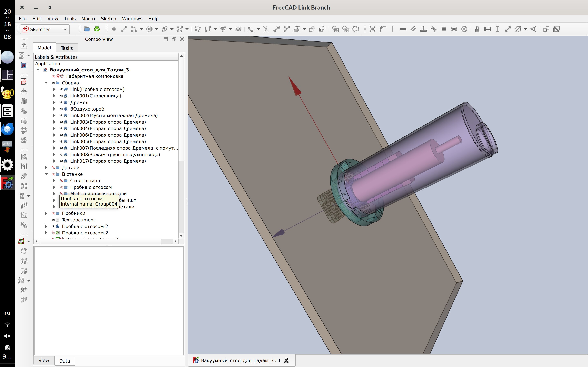
Task: Select the Create Line sketch tool
Action: (x=124, y=29)
